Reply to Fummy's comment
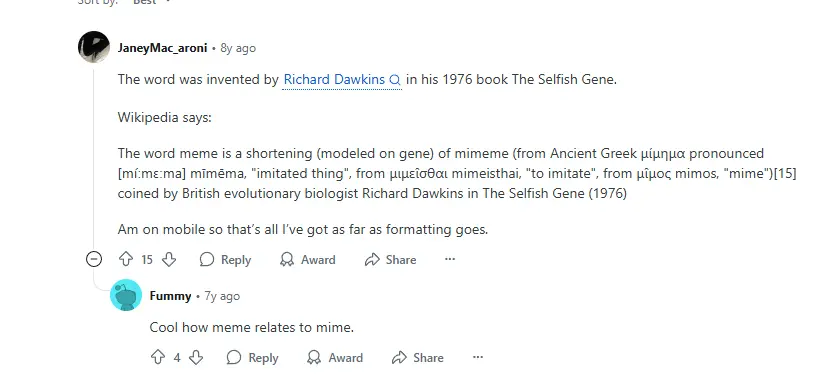This screenshot has width=832, height=388. pos(253,358)
